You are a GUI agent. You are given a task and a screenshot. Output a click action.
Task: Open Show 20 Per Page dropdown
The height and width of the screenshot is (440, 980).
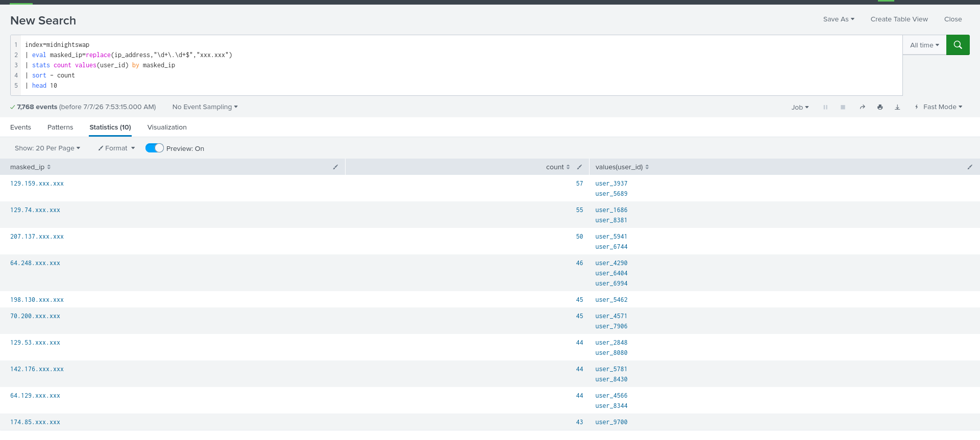coord(47,148)
